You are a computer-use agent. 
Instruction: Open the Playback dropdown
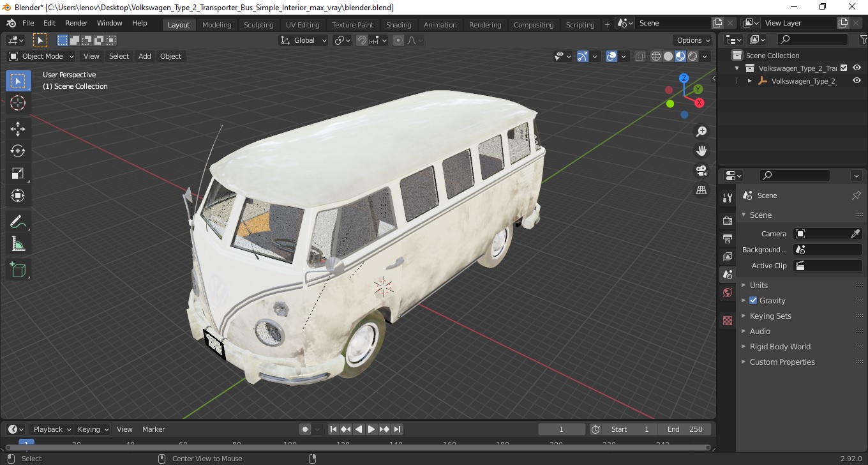point(53,429)
